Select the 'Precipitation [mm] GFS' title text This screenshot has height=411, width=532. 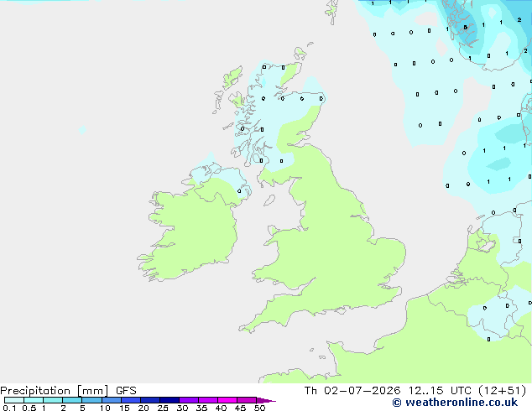68,391
